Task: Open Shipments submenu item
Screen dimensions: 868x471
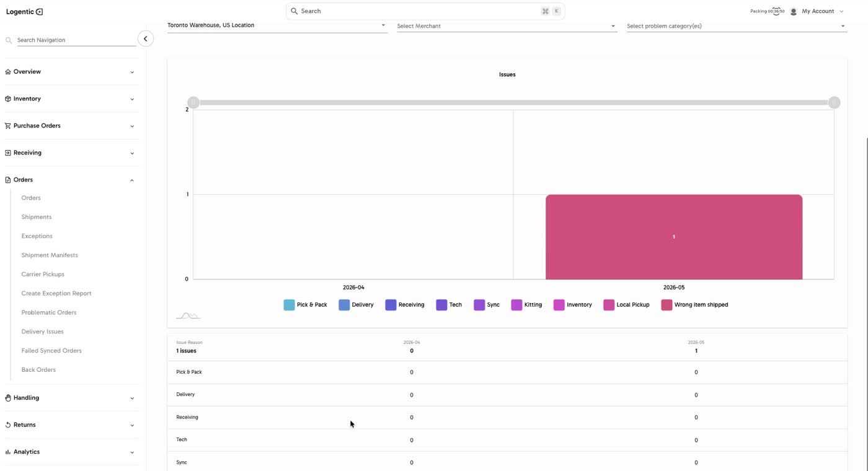Action: pos(37,217)
